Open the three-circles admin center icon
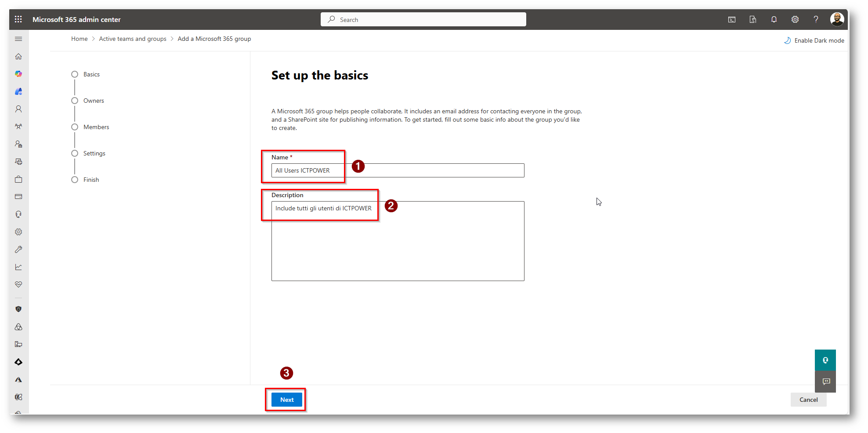The image size is (868, 433). click(x=18, y=327)
